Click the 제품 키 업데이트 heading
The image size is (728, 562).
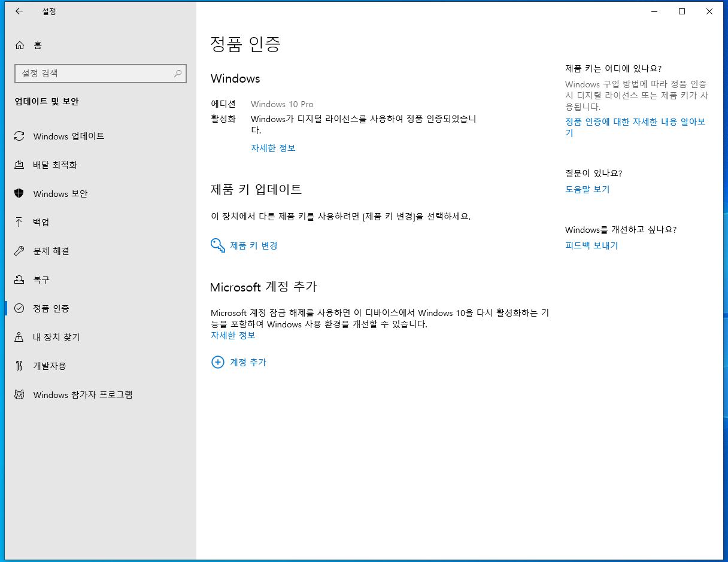click(256, 189)
